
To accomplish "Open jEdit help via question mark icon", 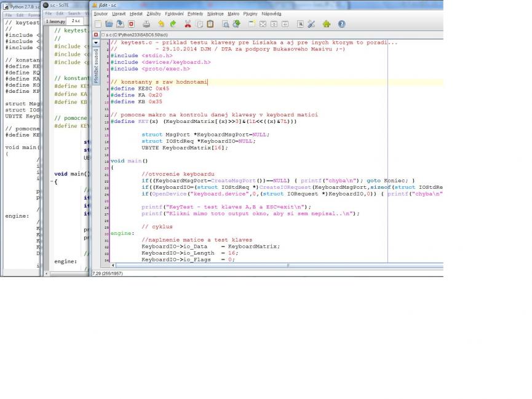I will 341,24.
